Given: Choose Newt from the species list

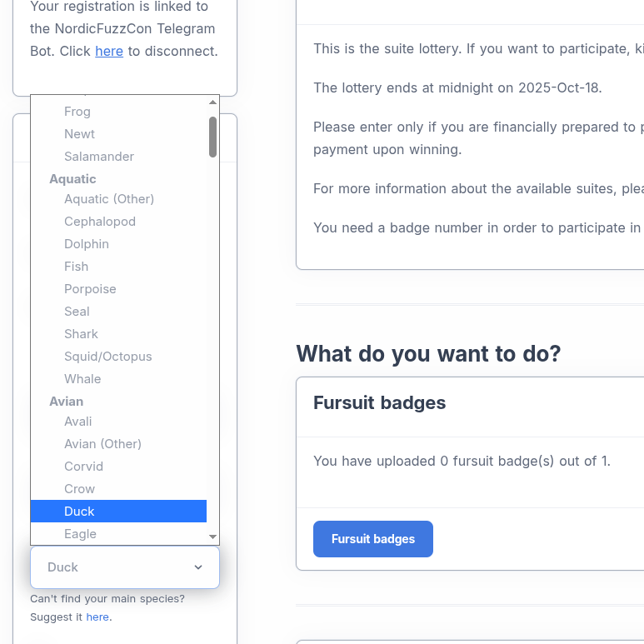Looking at the screenshot, I should (x=80, y=134).
